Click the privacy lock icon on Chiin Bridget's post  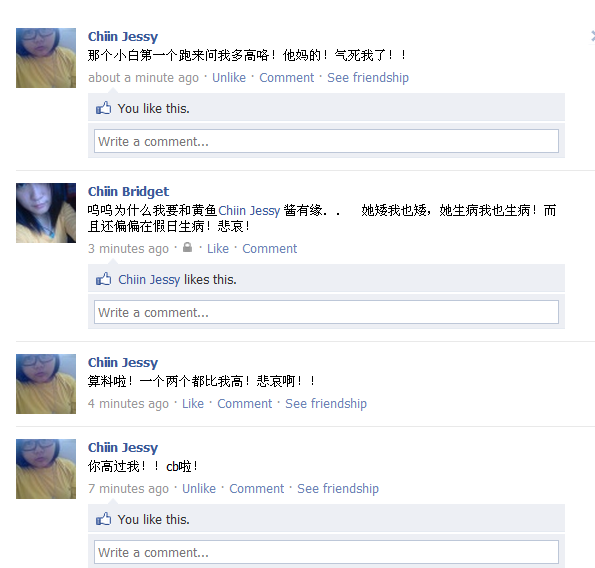point(187,247)
